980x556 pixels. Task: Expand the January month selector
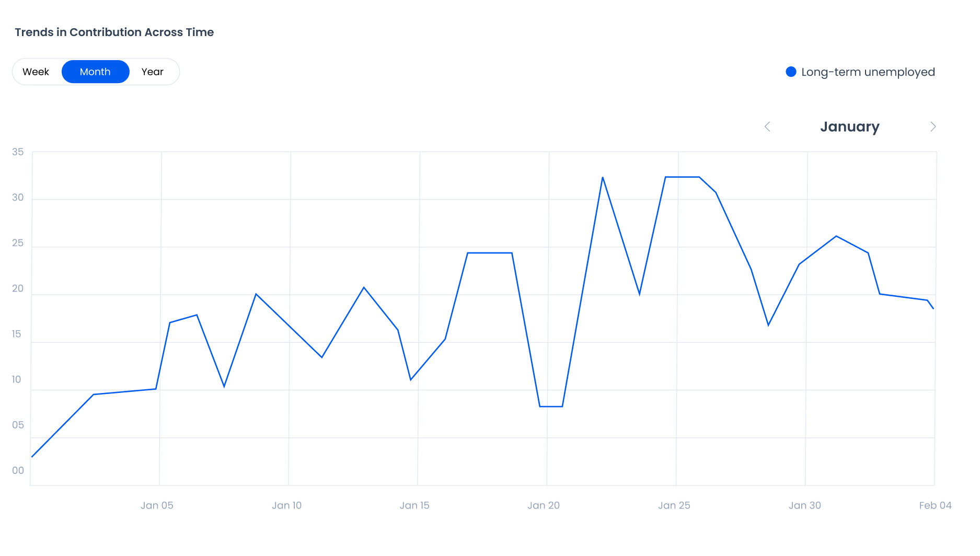coord(850,126)
